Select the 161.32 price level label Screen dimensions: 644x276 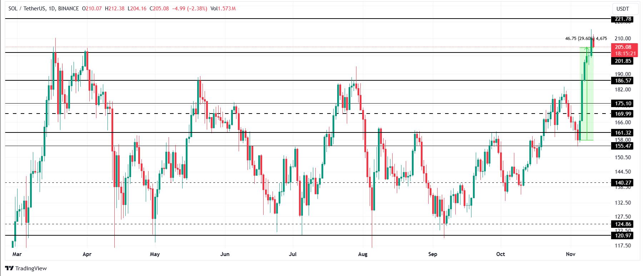pyautogui.click(x=623, y=133)
